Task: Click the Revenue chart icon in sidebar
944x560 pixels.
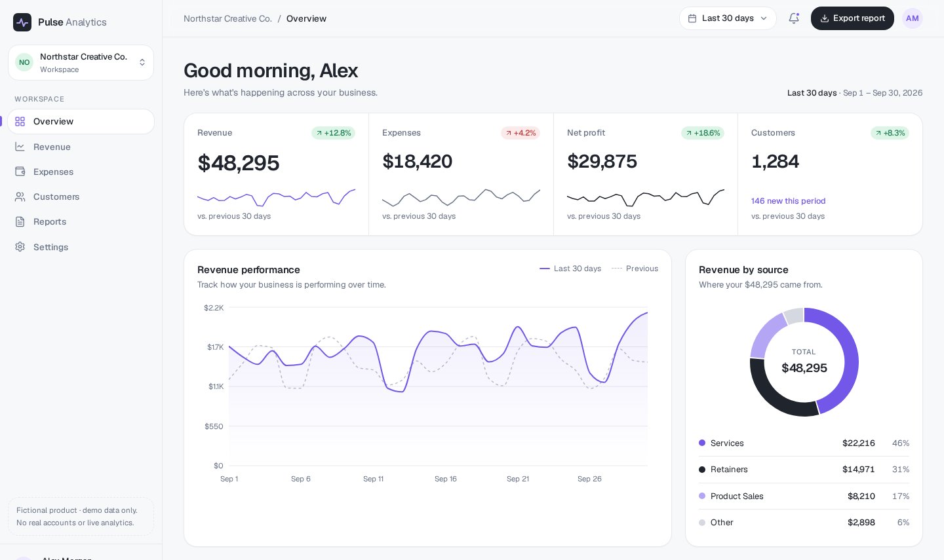Action: [20, 147]
